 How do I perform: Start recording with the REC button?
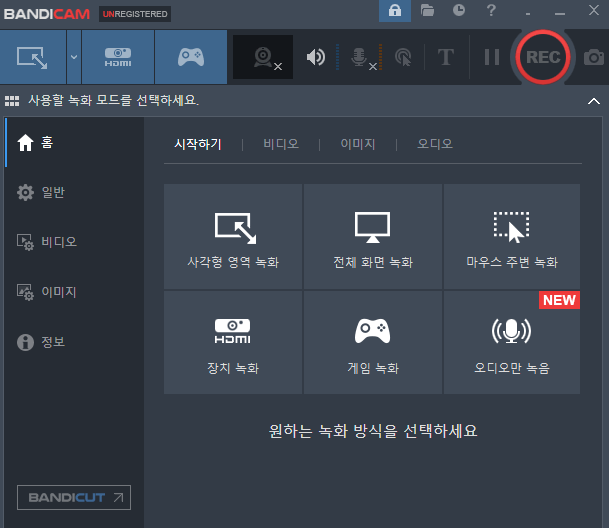point(543,57)
